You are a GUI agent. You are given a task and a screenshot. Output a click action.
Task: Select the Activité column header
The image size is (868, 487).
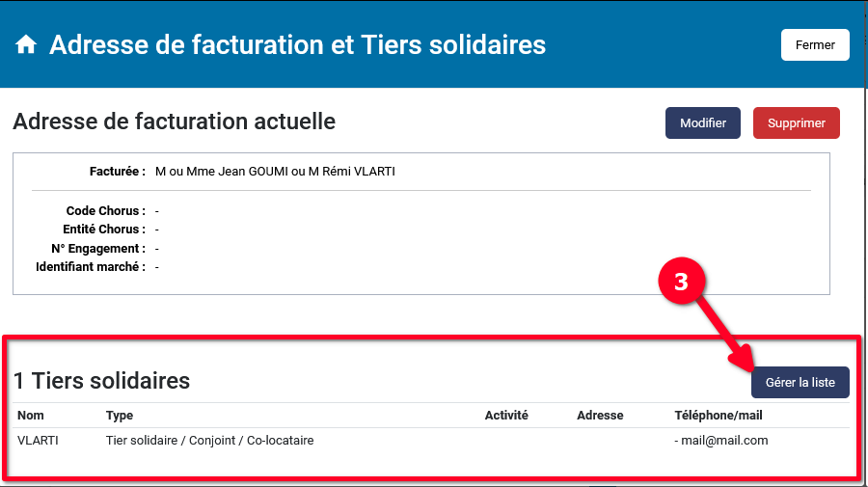pos(506,416)
